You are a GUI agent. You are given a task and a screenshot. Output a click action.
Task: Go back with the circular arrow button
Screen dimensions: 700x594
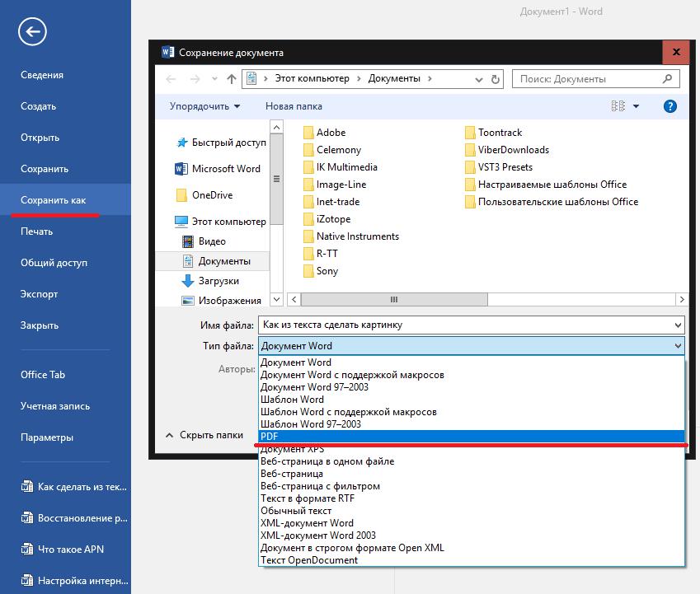click(x=32, y=31)
